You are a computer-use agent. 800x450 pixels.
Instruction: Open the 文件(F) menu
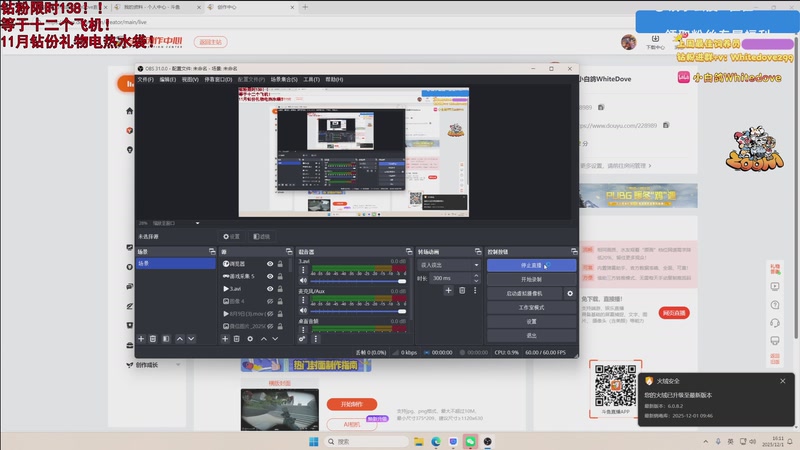(x=145, y=80)
